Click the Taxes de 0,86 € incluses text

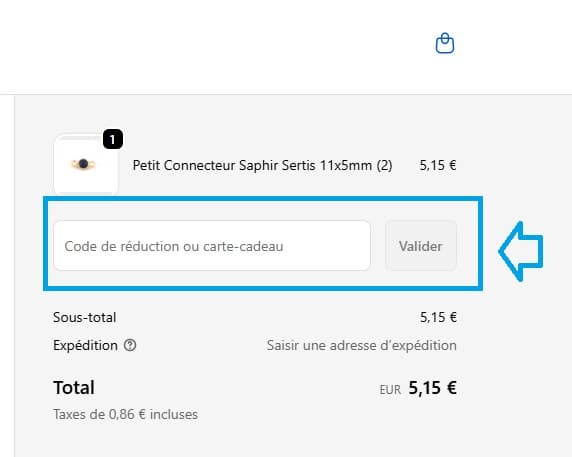pyautogui.click(x=125, y=414)
